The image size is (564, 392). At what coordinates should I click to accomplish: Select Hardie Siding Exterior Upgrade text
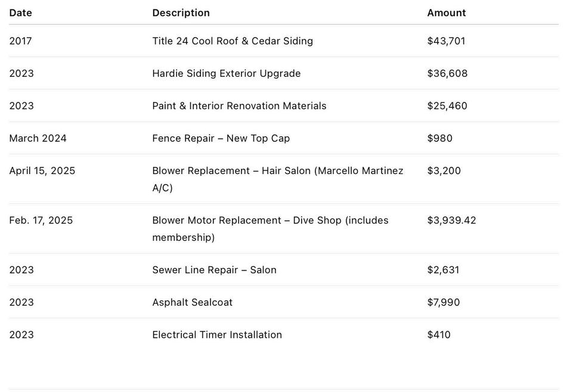[227, 73]
